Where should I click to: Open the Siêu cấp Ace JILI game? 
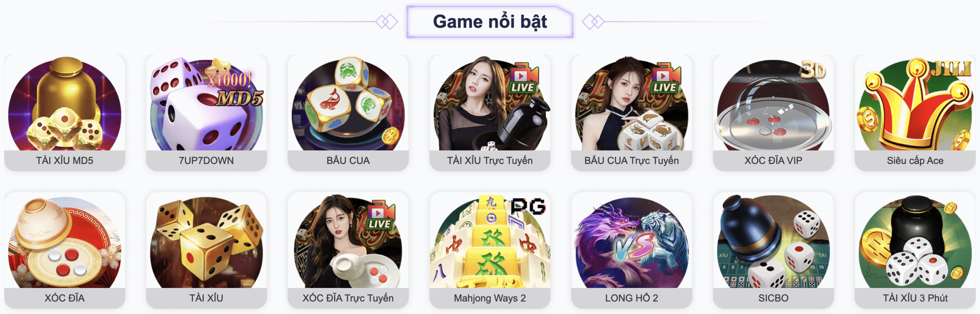tap(915, 104)
